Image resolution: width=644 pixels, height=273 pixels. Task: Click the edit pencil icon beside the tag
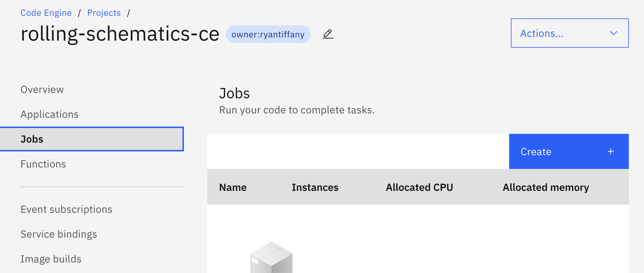click(x=328, y=34)
